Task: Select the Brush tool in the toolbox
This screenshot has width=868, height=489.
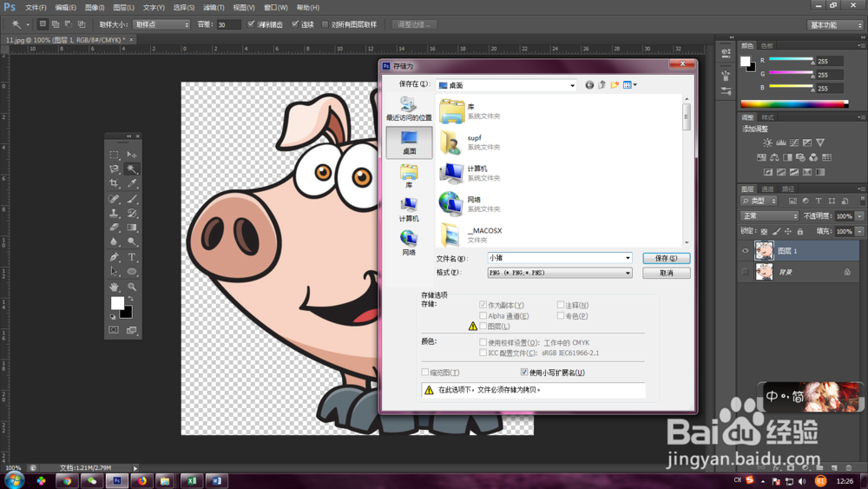Action: click(132, 199)
